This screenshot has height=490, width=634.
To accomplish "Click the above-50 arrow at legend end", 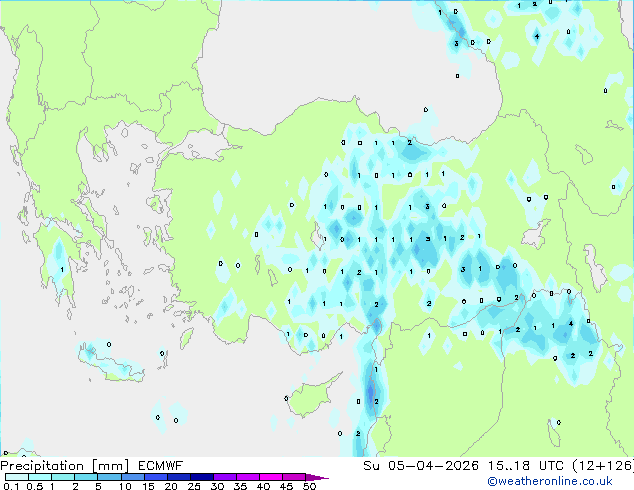I will point(317,477).
